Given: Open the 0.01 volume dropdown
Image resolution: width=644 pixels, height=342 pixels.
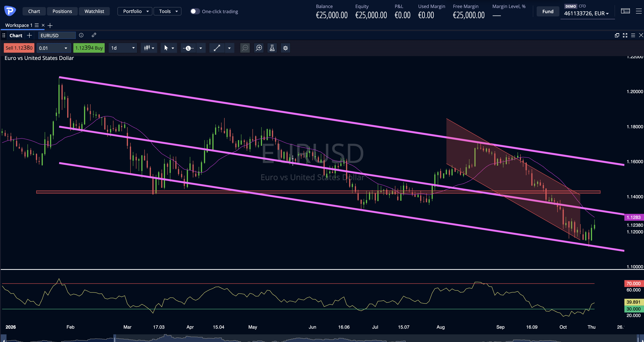Looking at the screenshot, I should (53, 48).
